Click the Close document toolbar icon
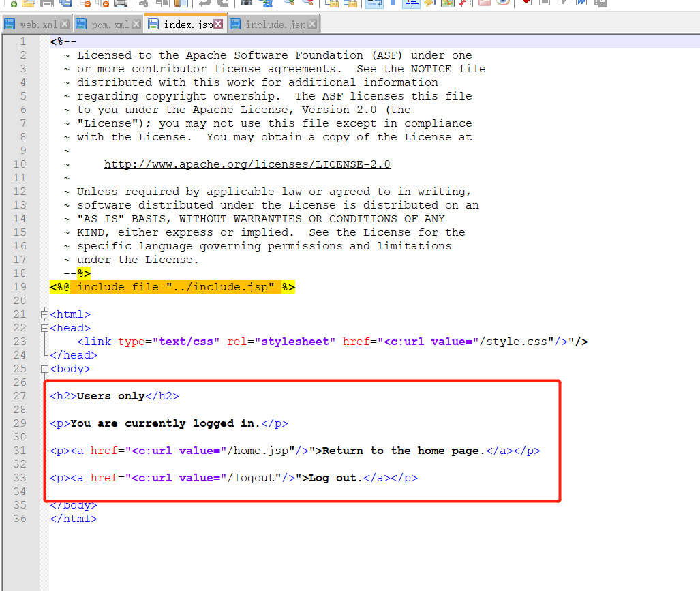 pyautogui.click(x=84, y=3)
